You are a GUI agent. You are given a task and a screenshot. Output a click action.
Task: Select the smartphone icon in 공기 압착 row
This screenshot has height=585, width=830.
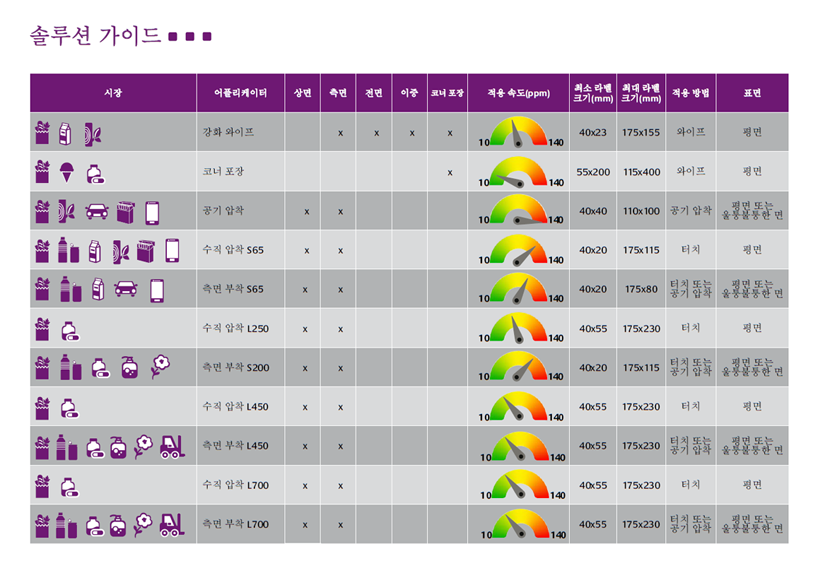coord(152,213)
